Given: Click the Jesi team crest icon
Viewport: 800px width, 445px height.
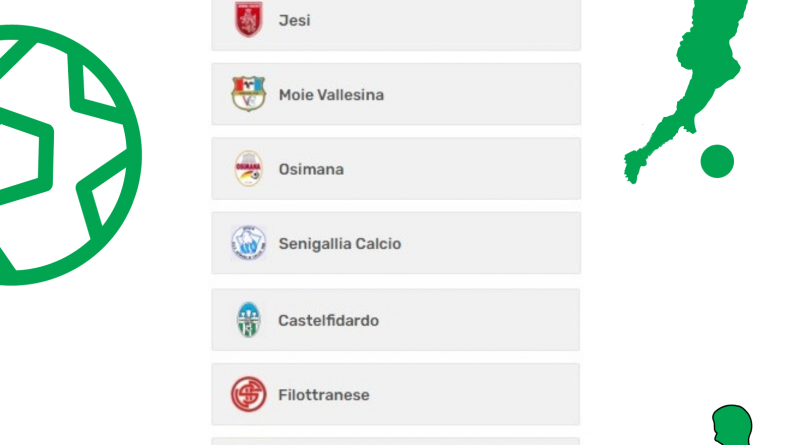Looking at the screenshot, I should (248, 19).
